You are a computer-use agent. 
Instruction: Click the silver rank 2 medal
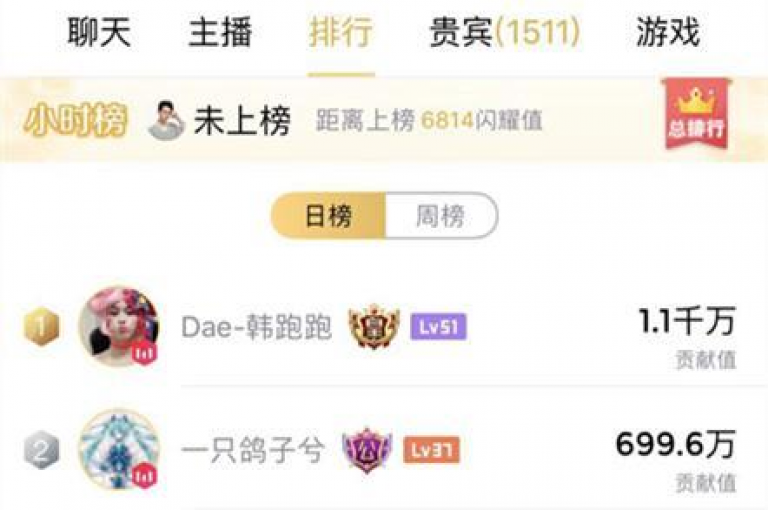(x=42, y=450)
